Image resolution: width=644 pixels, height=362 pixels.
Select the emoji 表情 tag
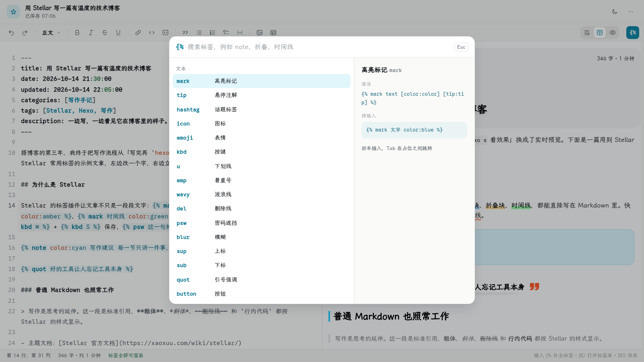262,138
